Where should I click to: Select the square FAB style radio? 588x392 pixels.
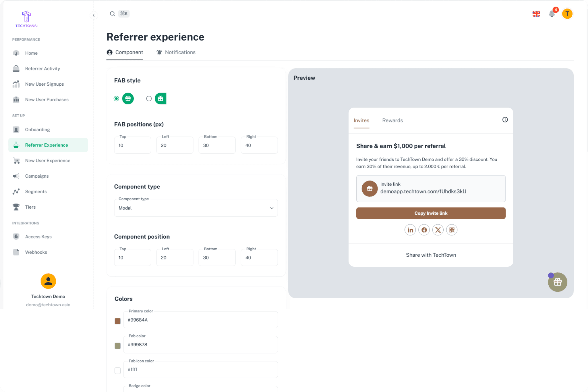pos(149,99)
